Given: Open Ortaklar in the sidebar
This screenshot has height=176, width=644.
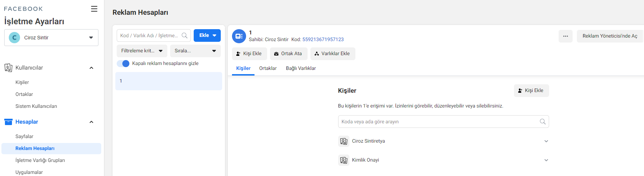Looking at the screenshot, I should coord(24,94).
